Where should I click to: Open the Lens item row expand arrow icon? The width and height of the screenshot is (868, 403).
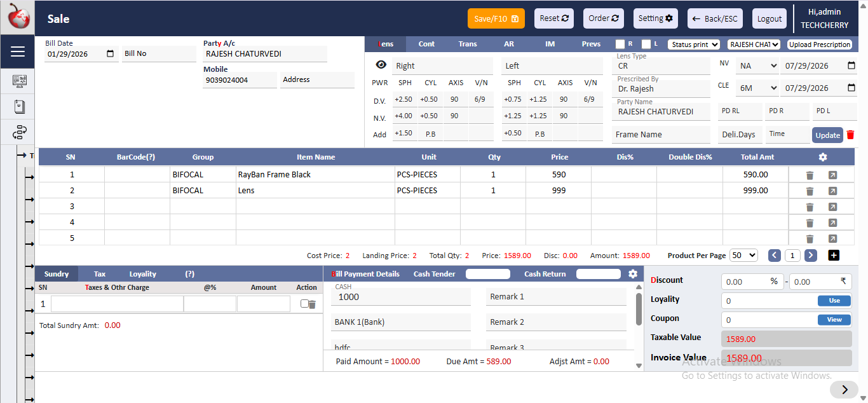[x=832, y=191]
